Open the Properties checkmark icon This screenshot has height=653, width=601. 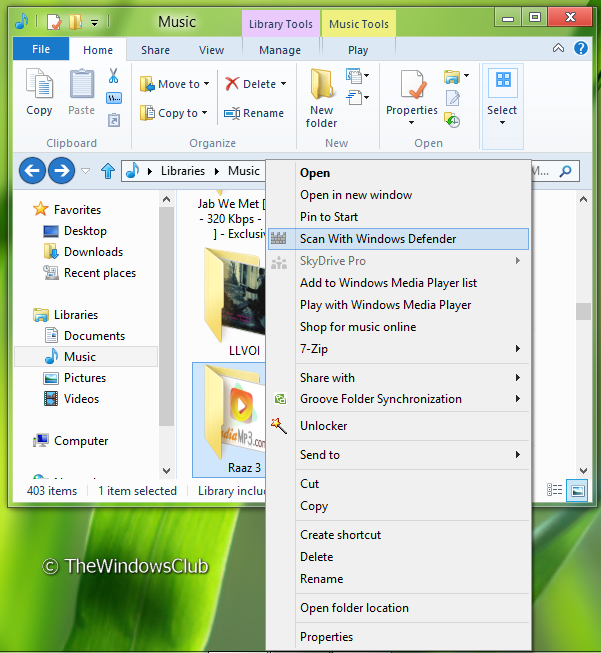(x=413, y=85)
